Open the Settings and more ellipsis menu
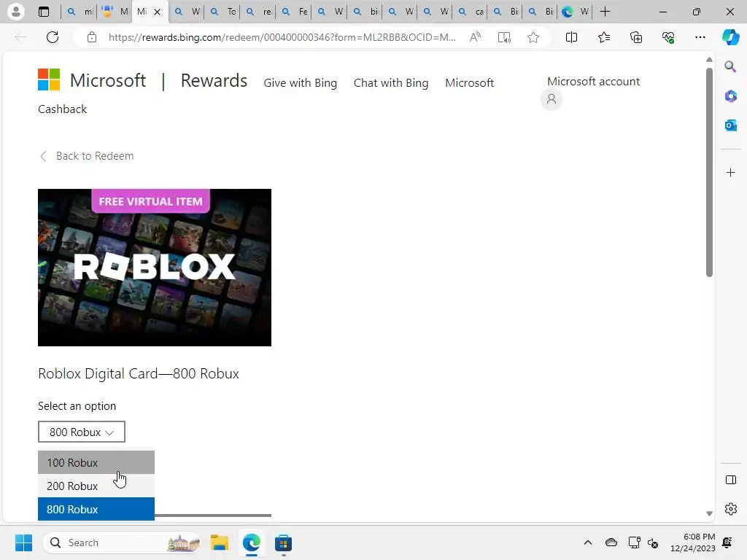Image resolution: width=747 pixels, height=560 pixels. coord(700,37)
